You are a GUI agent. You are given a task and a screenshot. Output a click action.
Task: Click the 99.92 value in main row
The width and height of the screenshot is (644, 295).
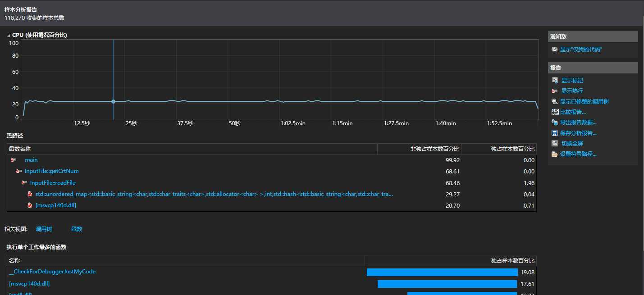452,160
